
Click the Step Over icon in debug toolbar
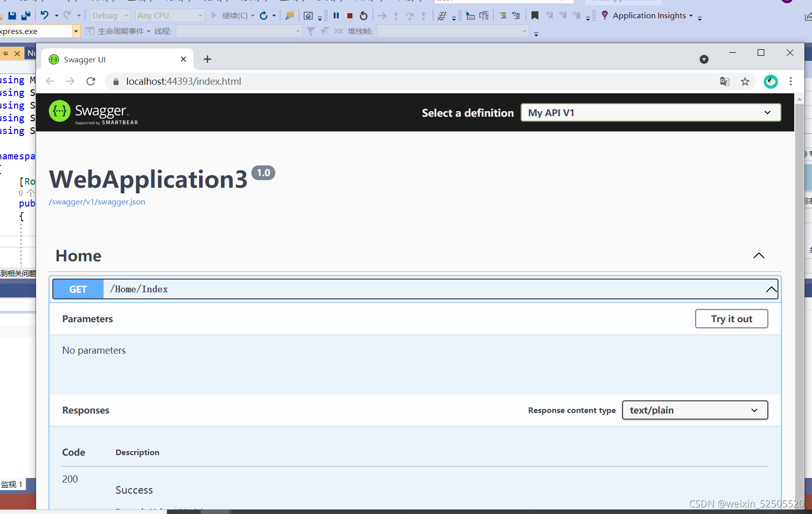410,16
